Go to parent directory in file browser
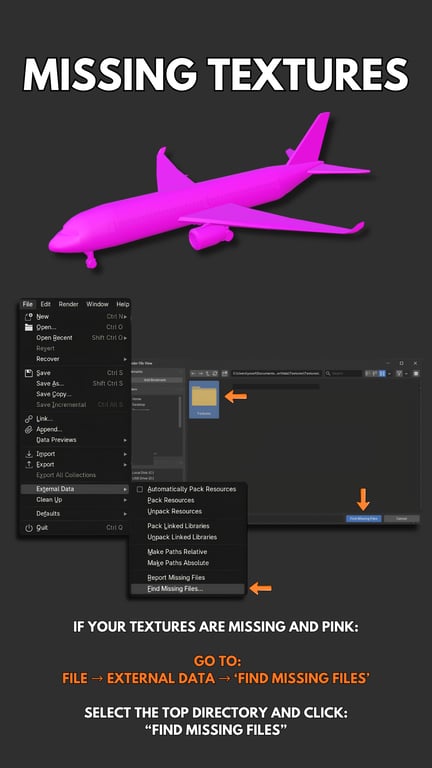Viewport: 432px width, 768px height. [208, 373]
